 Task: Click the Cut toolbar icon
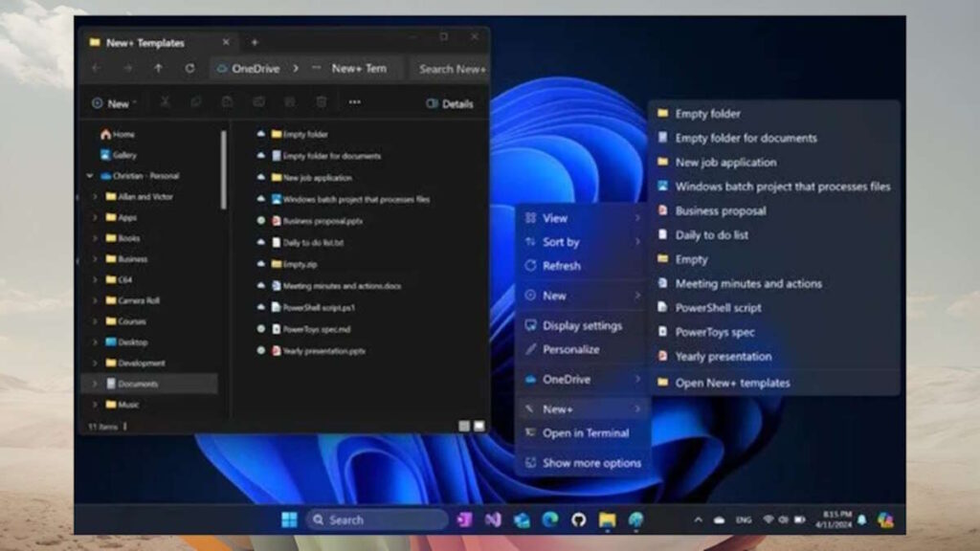point(165,101)
